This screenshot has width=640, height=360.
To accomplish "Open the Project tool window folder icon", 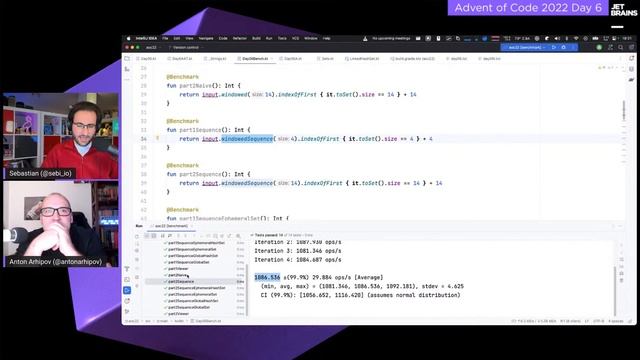I will tap(127, 59).
